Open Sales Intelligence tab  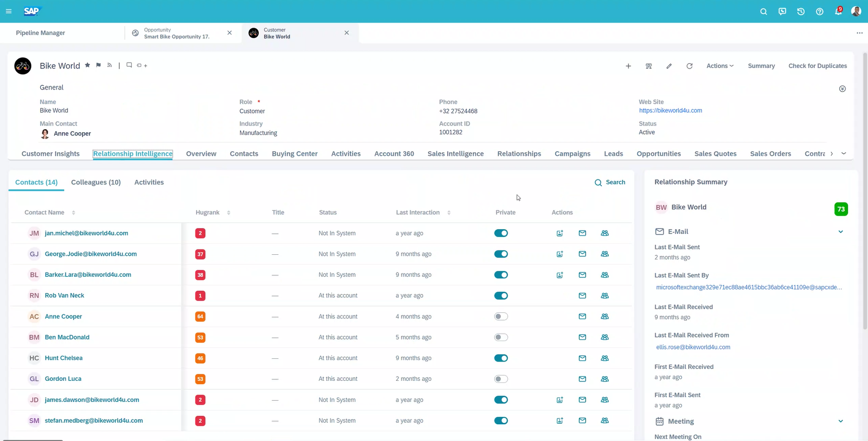455,153
